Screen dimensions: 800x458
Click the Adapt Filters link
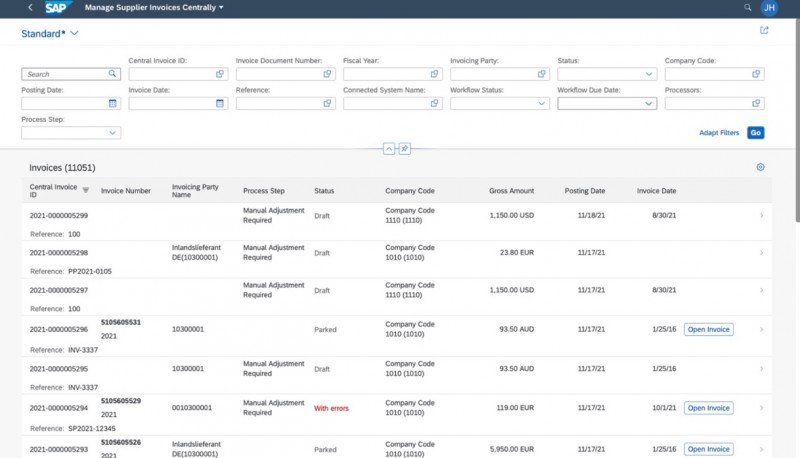(718, 132)
